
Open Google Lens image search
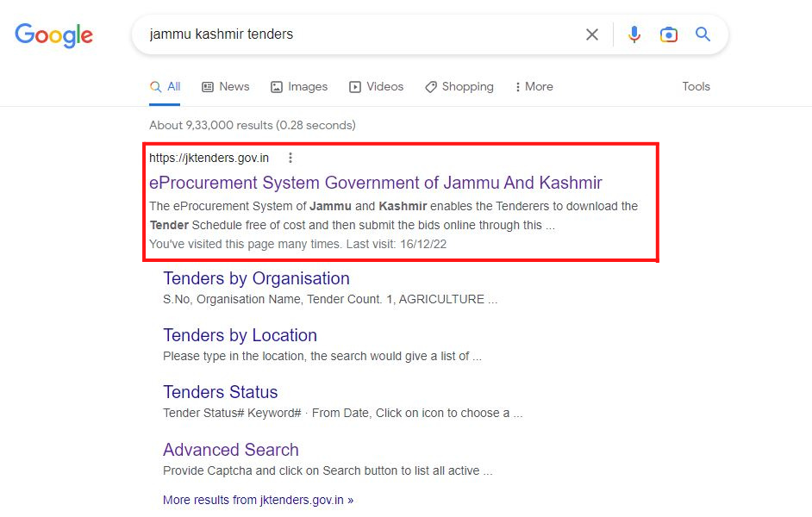point(668,34)
